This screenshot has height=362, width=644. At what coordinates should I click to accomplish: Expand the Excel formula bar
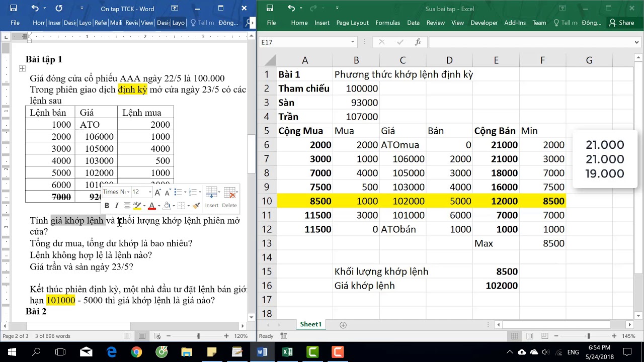coord(636,42)
